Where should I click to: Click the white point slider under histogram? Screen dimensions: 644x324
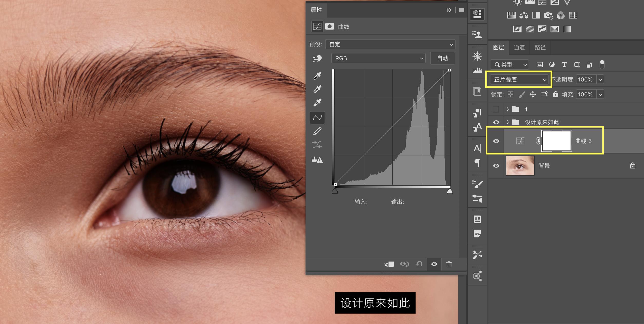coord(450,191)
